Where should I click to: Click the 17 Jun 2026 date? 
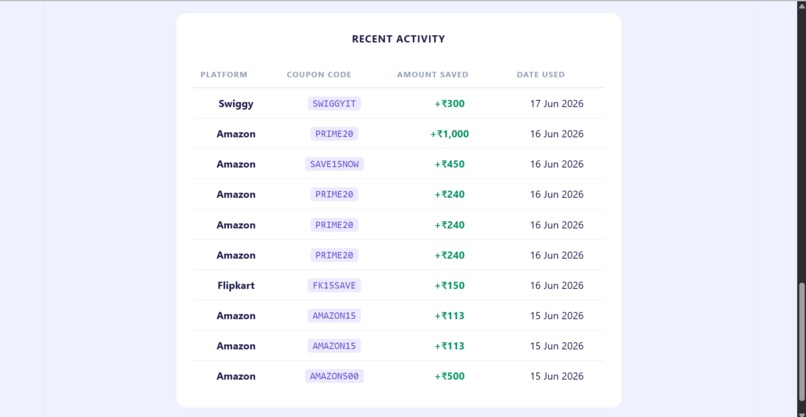pyautogui.click(x=557, y=104)
